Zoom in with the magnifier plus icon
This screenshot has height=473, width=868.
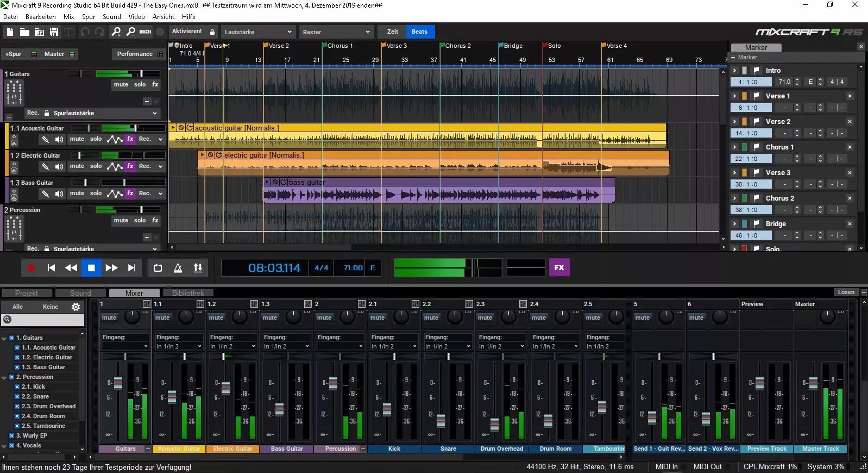(x=116, y=32)
